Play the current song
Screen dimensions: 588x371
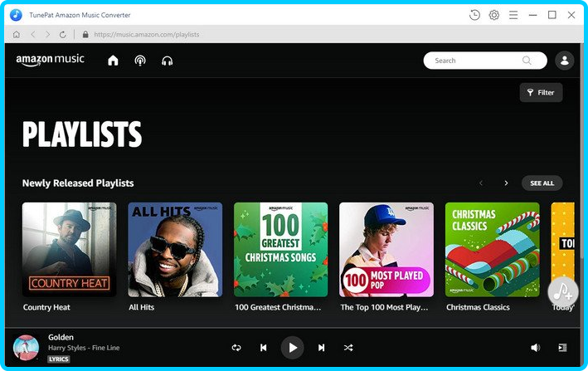292,348
